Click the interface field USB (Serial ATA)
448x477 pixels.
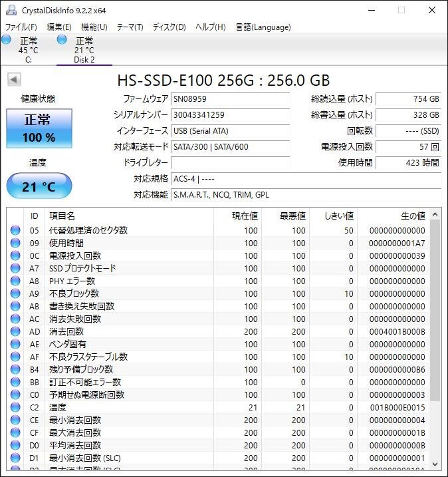coord(230,131)
